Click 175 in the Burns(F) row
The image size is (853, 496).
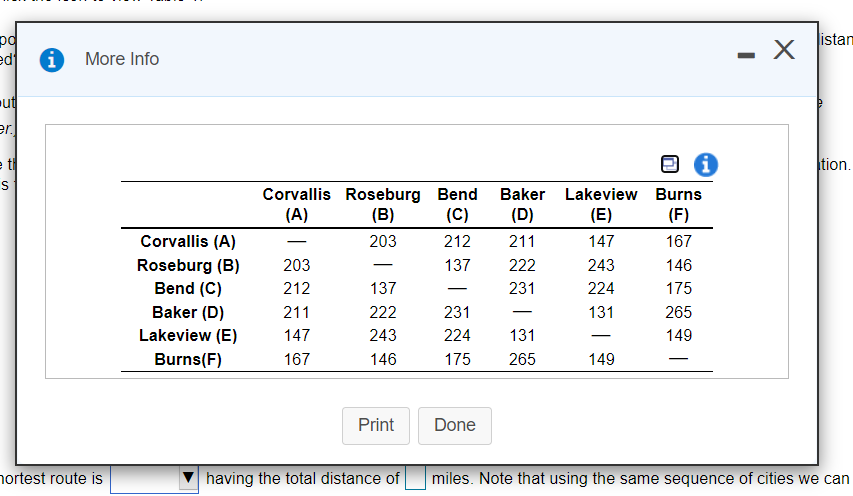pyautogui.click(x=458, y=359)
